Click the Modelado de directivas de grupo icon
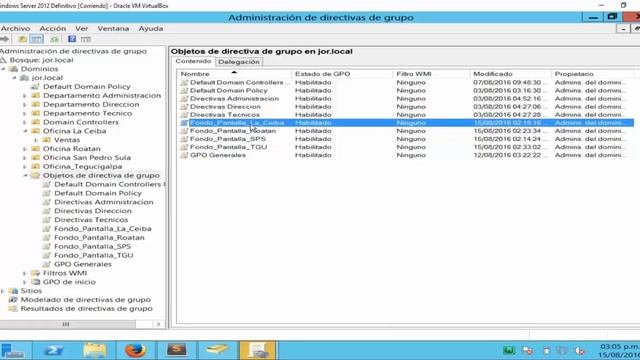The image size is (640, 360). click(13, 300)
